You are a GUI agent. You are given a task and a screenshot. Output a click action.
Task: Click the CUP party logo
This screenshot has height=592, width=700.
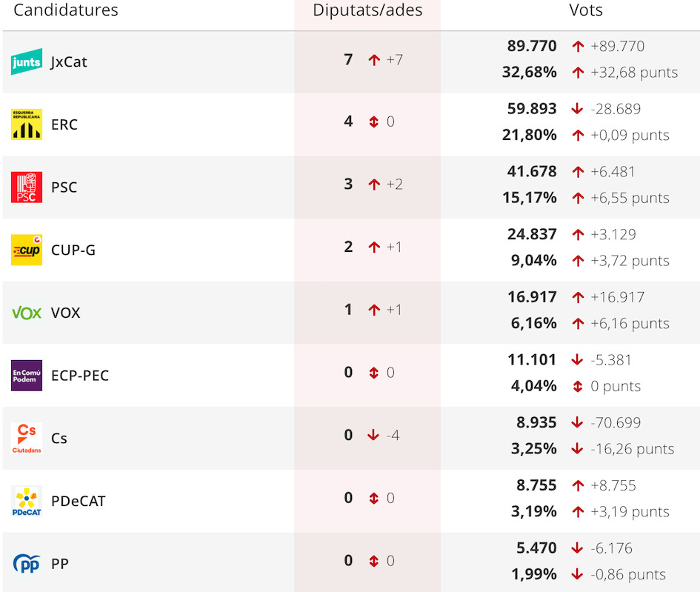coord(27,250)
